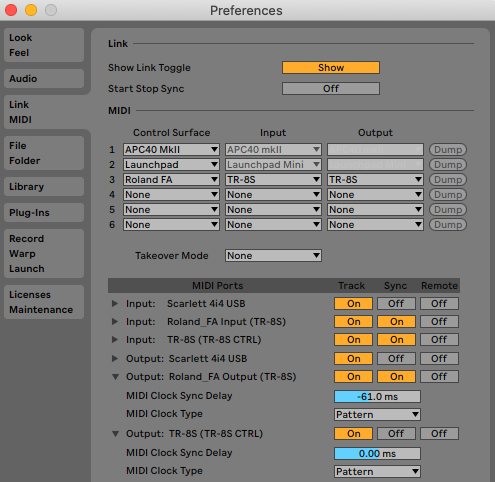Screen dimensions: 495x482
Task: Open Control Surface 3 Roland FA dropdown
Action: tap(171, 180)
